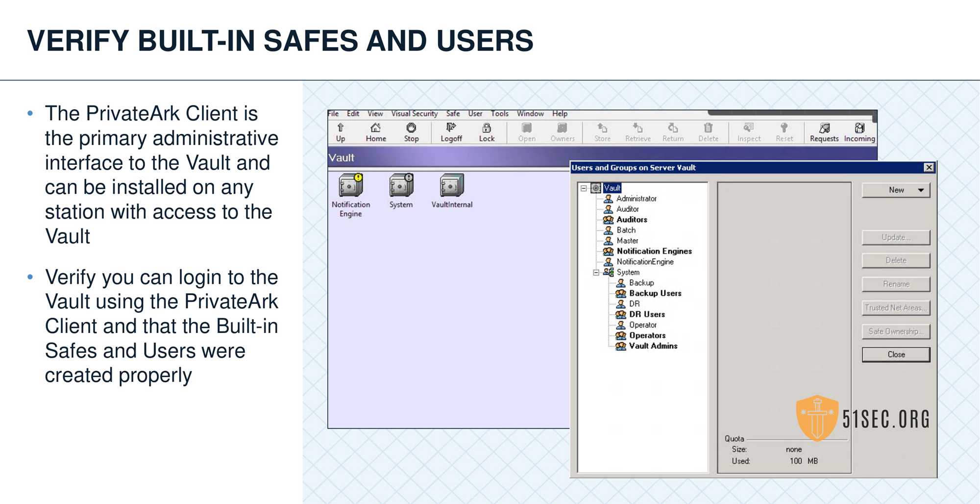Select the Notification Engine safe icon

point(351,186)
